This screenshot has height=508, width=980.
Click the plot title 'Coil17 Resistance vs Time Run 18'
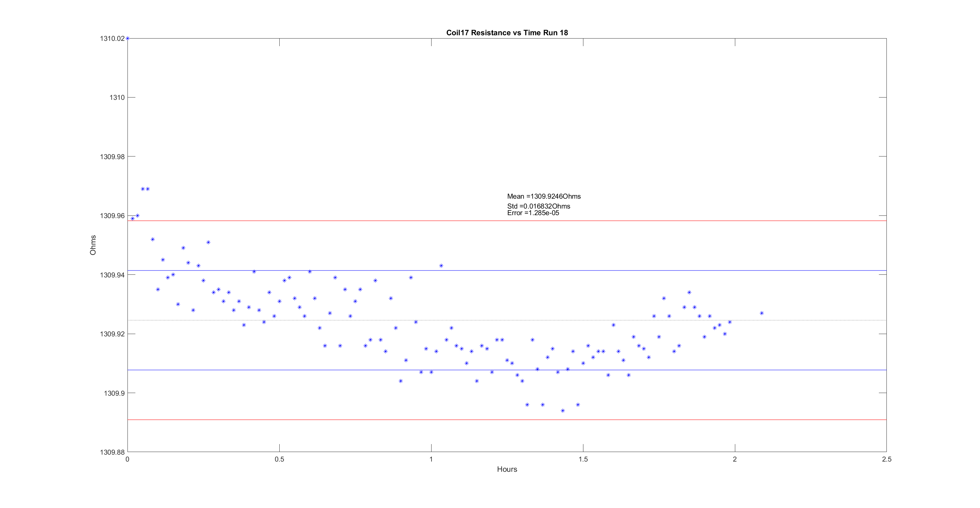[x=507, y=33]
